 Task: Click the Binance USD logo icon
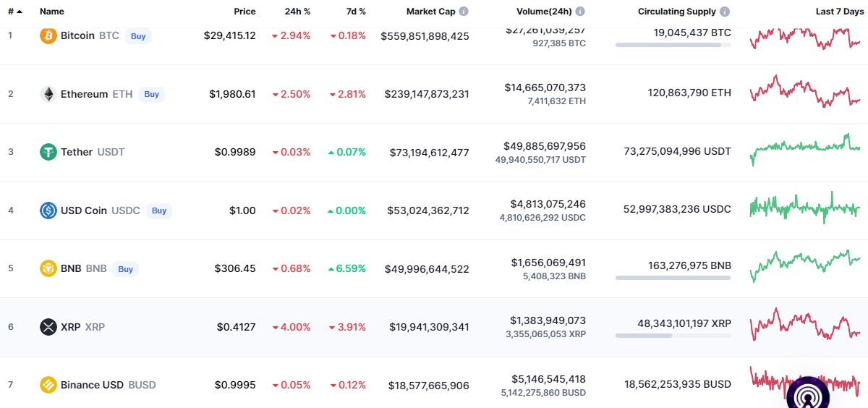tap(48, 385)
